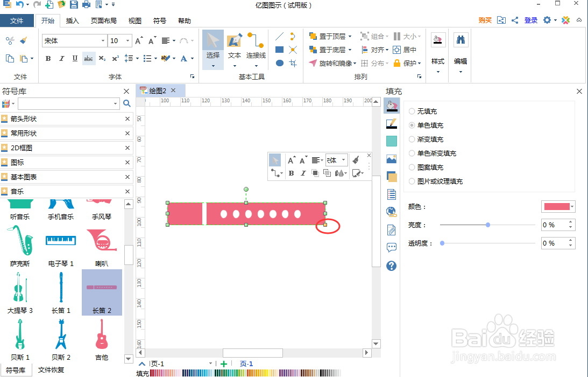The width and height of the screenshot is (588, 377).
Task: Switch to the 插入 ribbon tab
Action: (72, 21)
